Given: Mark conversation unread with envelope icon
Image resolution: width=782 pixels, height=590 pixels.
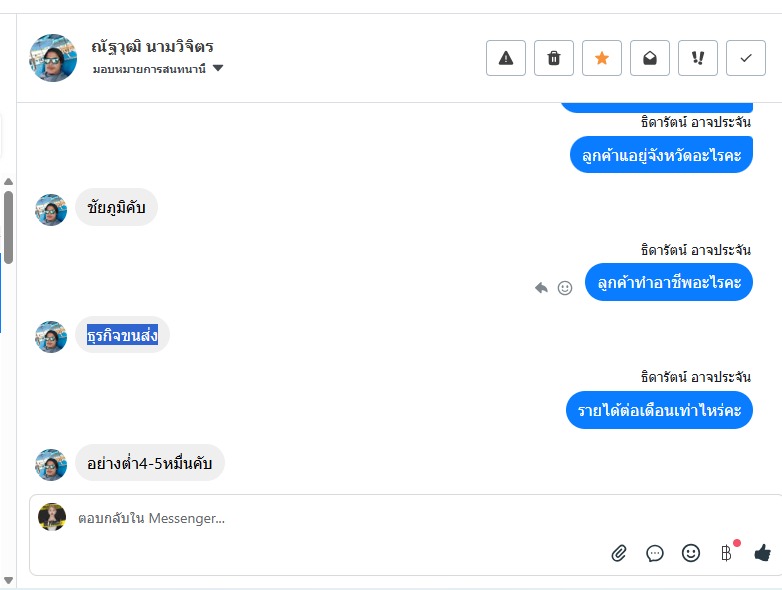Looking at the screenshot, I should point(650,58).
